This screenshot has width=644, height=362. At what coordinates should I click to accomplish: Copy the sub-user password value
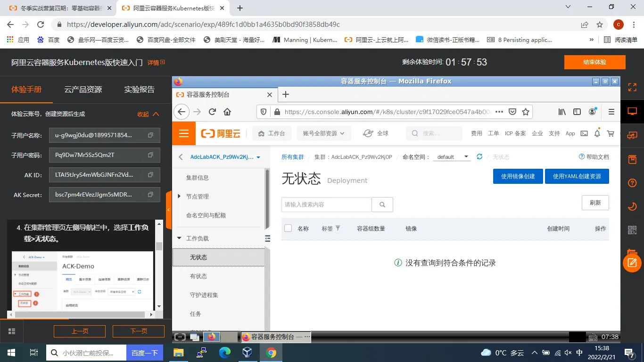tap(151, 155)
